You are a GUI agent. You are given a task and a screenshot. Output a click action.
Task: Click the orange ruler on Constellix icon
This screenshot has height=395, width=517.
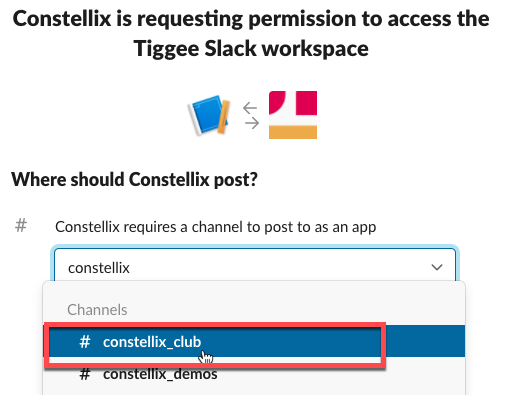(224, 117)
